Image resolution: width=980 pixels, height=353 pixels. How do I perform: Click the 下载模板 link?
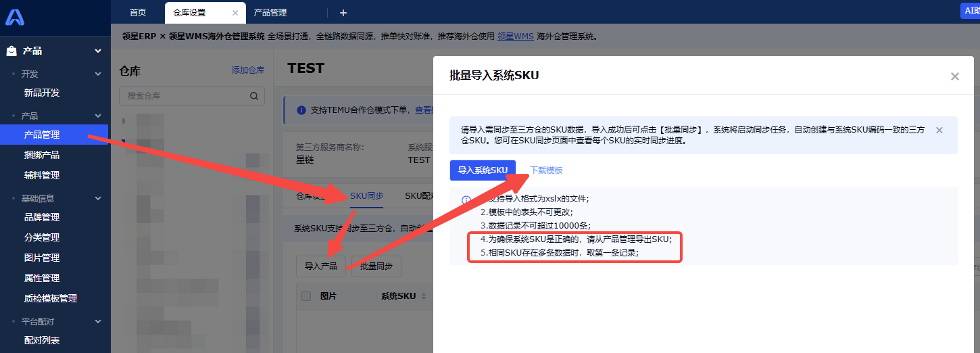[546, 170]
